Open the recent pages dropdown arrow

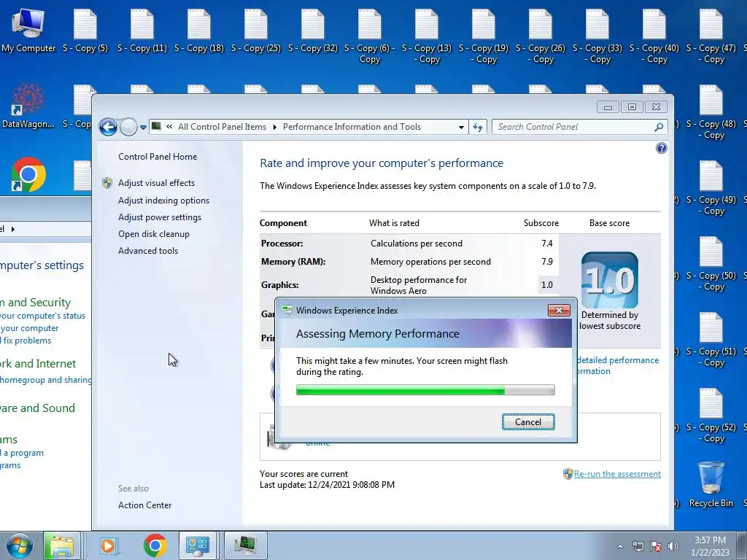pos(143,128)
